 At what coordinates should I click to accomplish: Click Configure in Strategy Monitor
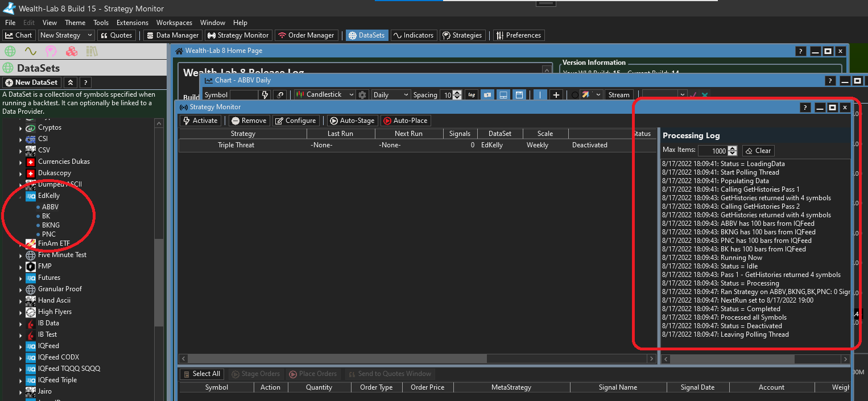(295, 121)
